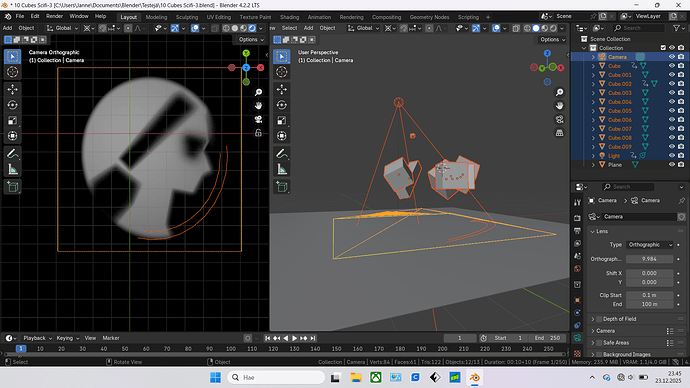This screenshot has height=388, width=690.
Task: Expand Cube.002 in the outliner
Action: tap(593, 84)
